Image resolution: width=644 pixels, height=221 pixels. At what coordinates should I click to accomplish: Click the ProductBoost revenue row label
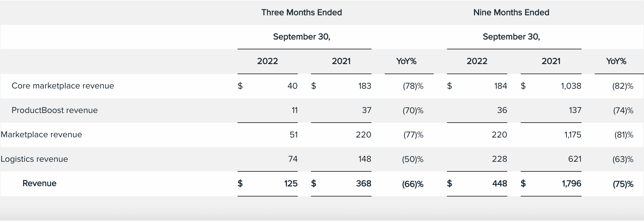pos(54,110)
